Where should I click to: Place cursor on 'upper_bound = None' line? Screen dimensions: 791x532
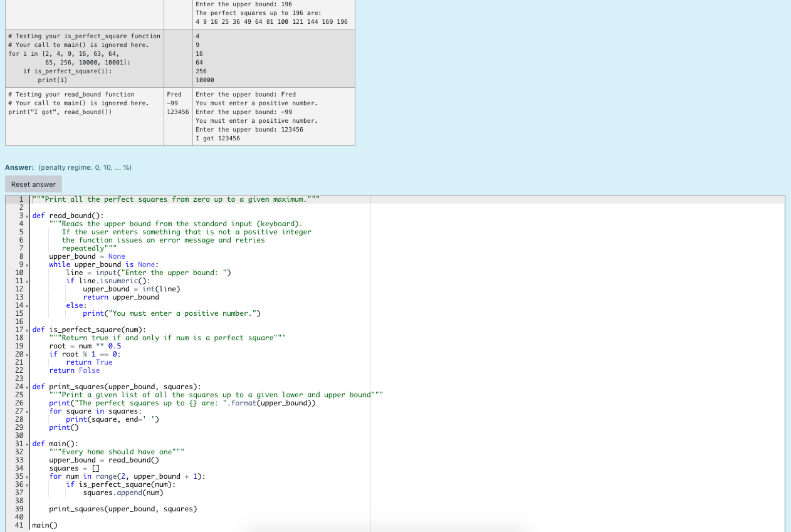87,256
